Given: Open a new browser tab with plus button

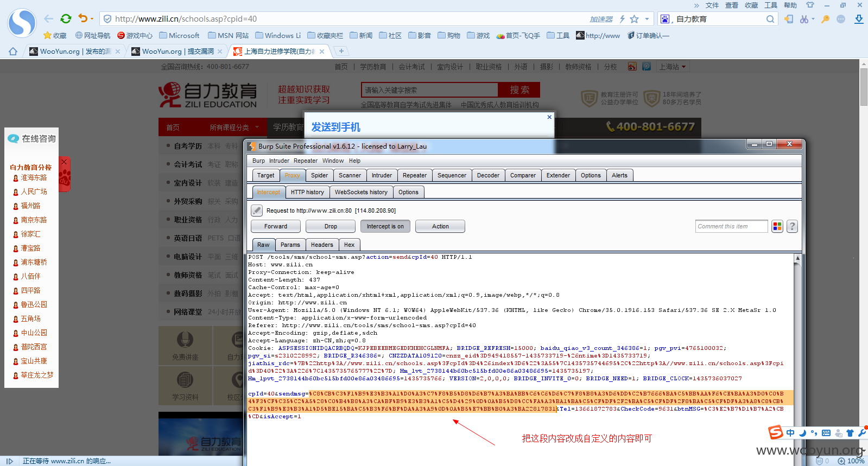Looking at the screenshot, I should coord(341,51).
